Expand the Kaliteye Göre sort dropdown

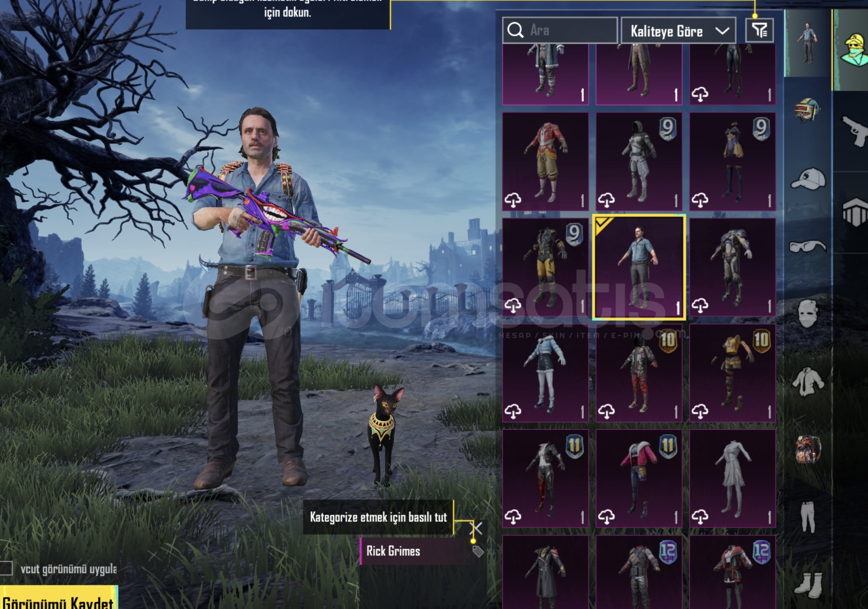678,30
